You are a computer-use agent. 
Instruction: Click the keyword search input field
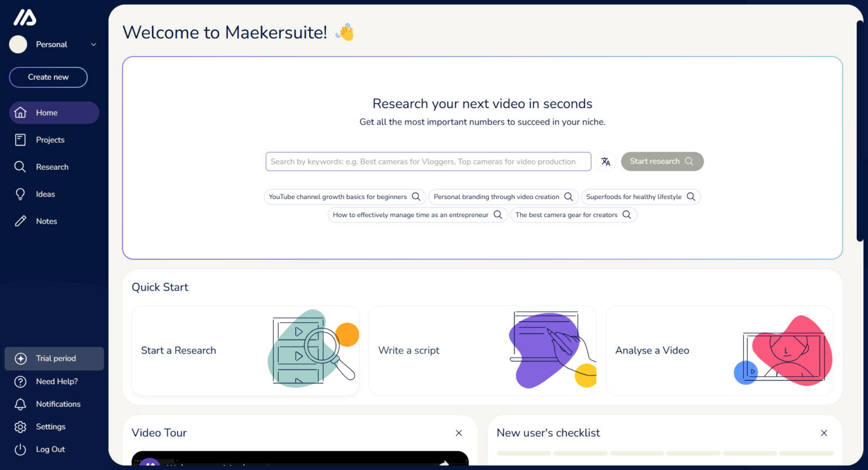tap(428, 161)
